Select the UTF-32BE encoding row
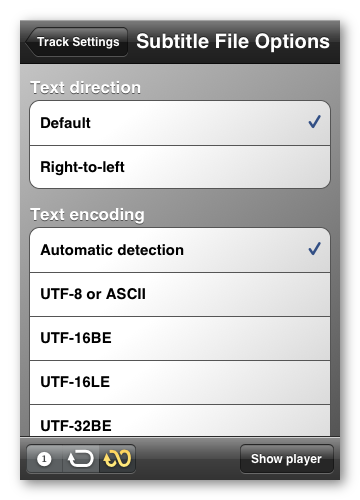 [x=180, y=421]
